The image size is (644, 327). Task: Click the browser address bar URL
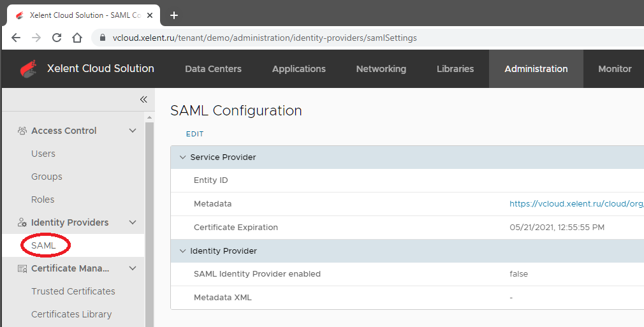pyautogui.click(x=265, y=38)
